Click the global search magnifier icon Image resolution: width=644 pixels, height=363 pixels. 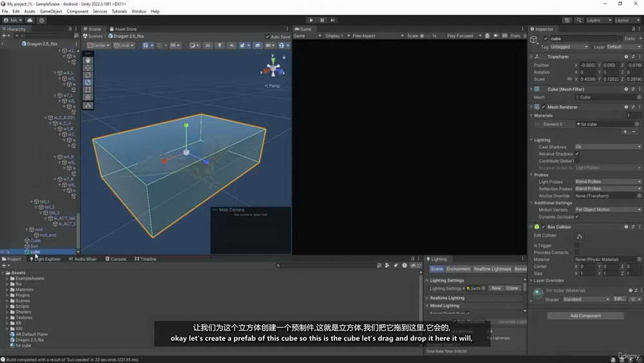[x=579, y=20]
